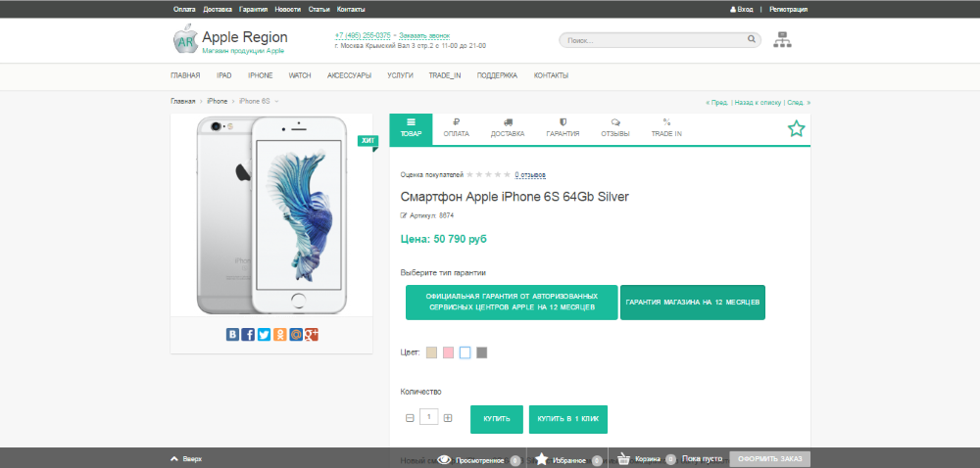Choose the 12-month store warranty option

(x=693, y=302)
